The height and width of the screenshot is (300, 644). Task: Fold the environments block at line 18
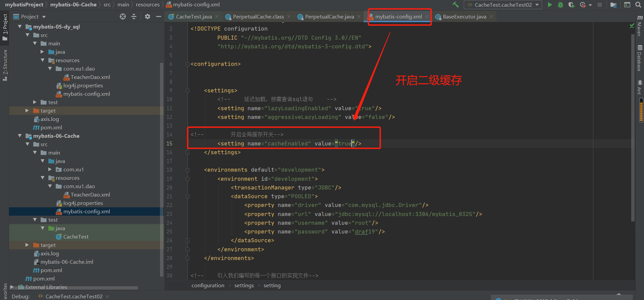click(187, 170)
